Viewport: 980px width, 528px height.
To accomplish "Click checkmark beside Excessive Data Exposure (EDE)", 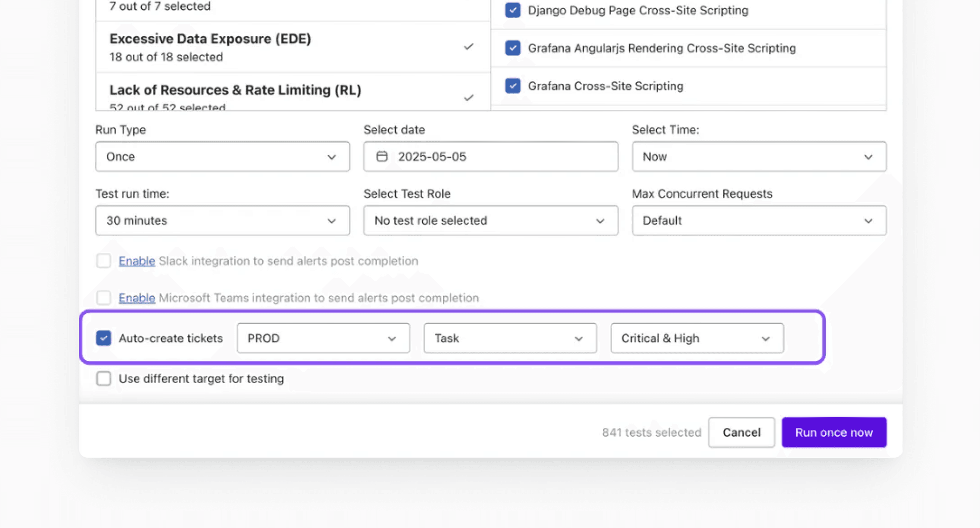I will tap(468, 47).
